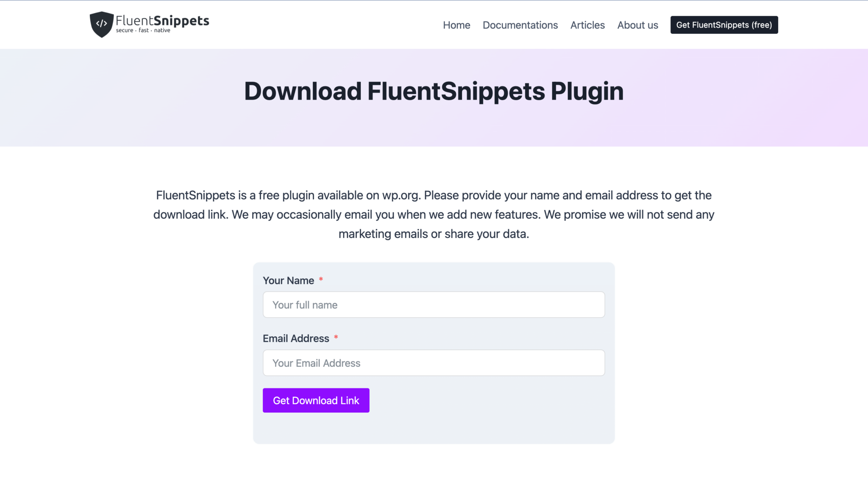Click the intro paragraph mentioning wp.org

point(433,214)
